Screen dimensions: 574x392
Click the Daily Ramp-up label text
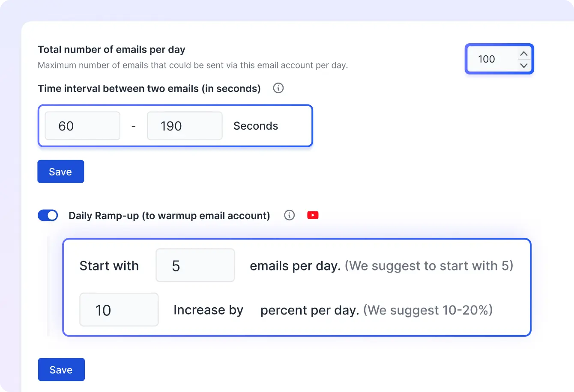(x=169, y=216)
